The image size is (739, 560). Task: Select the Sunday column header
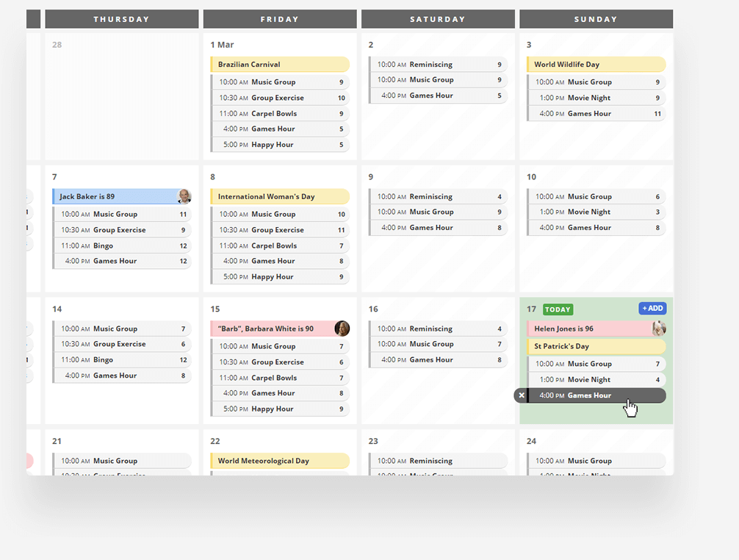click(x=596, y=19)
